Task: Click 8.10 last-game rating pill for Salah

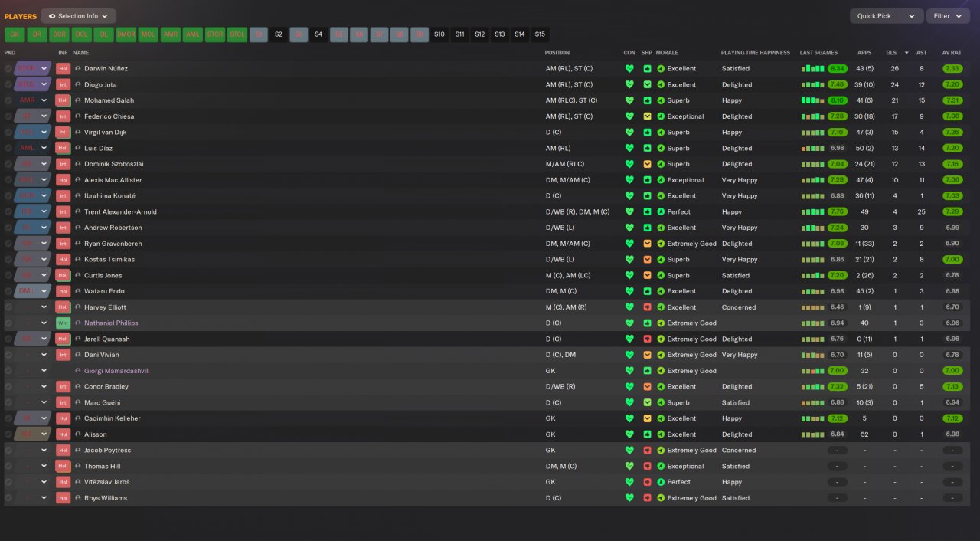Action: click(837, 100)
